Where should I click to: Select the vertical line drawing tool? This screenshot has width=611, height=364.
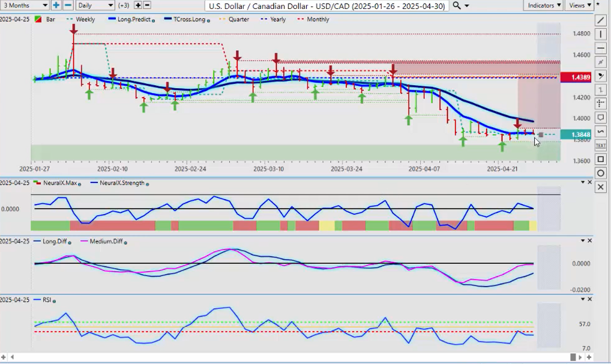(x=601, y=34)
